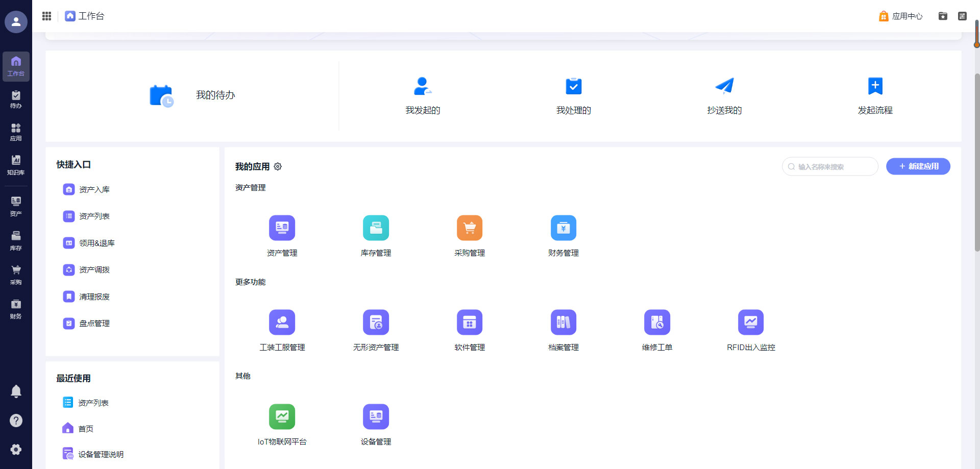
Task: Go to 待办 in the left sidebar
Action: 16,99
